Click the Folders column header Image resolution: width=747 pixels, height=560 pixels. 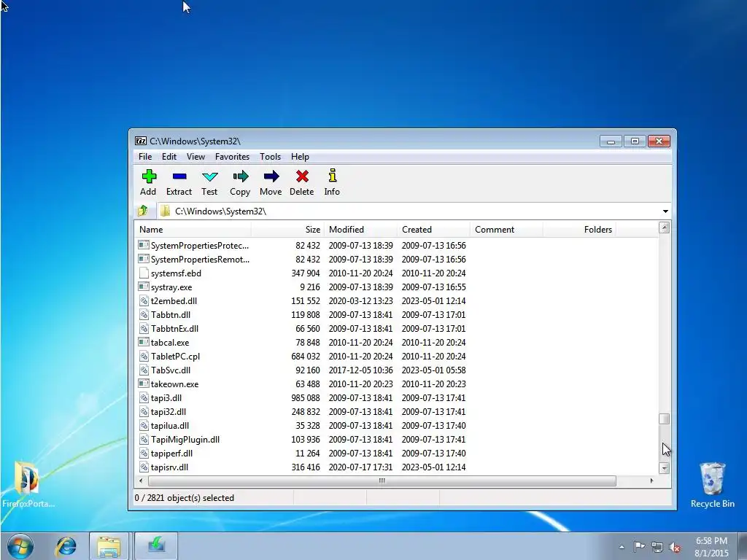579,230
